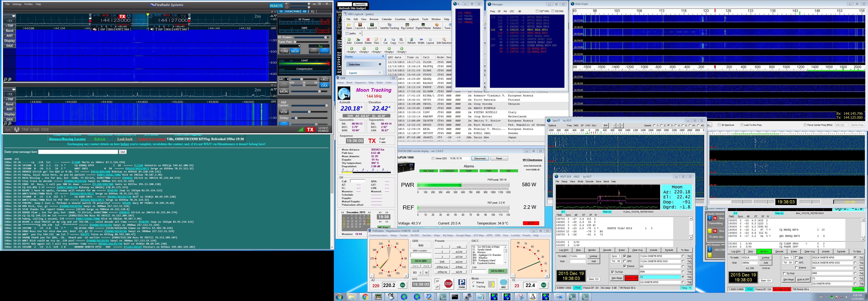Click the red STOP sign in PstRotator

click(448, 284)
